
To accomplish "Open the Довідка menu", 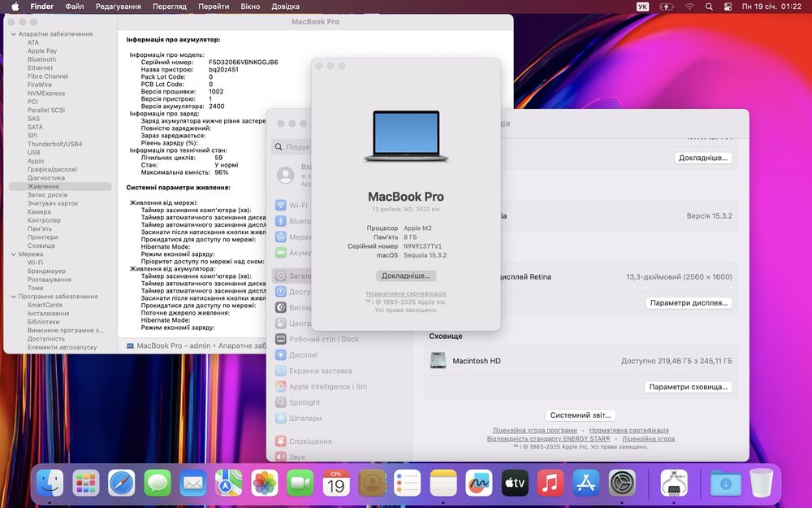I will click(x=285, y=7).
